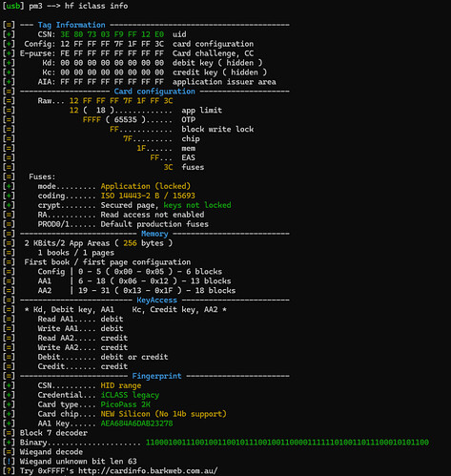Click the 'Write AA2' credit row
This screenshot has width=451, height=476.
pos(83,347)
